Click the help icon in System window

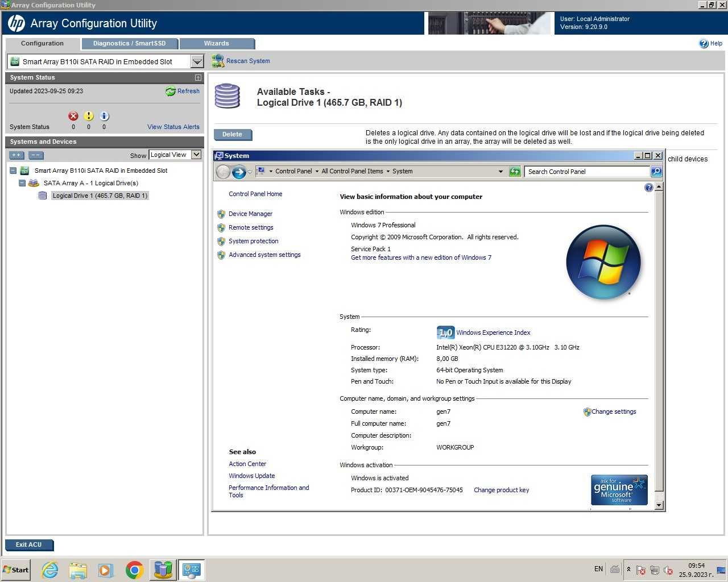pos(648,188)
